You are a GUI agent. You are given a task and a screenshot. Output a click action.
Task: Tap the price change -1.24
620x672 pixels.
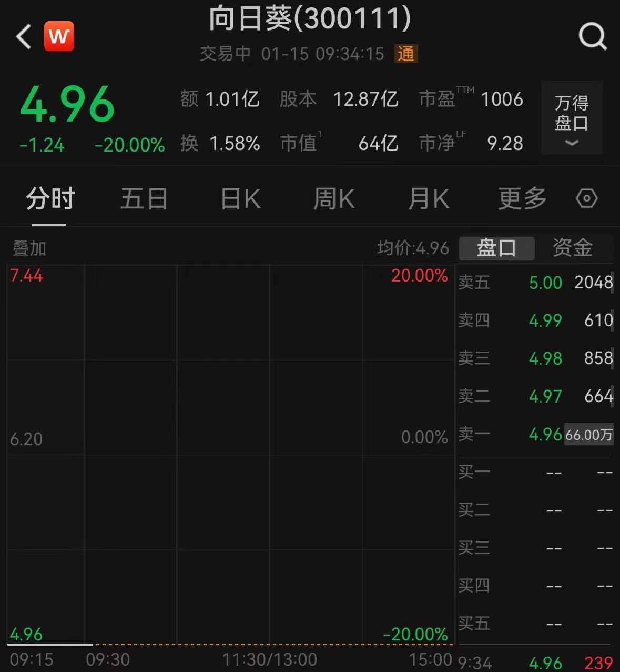[x=42, y=145]
